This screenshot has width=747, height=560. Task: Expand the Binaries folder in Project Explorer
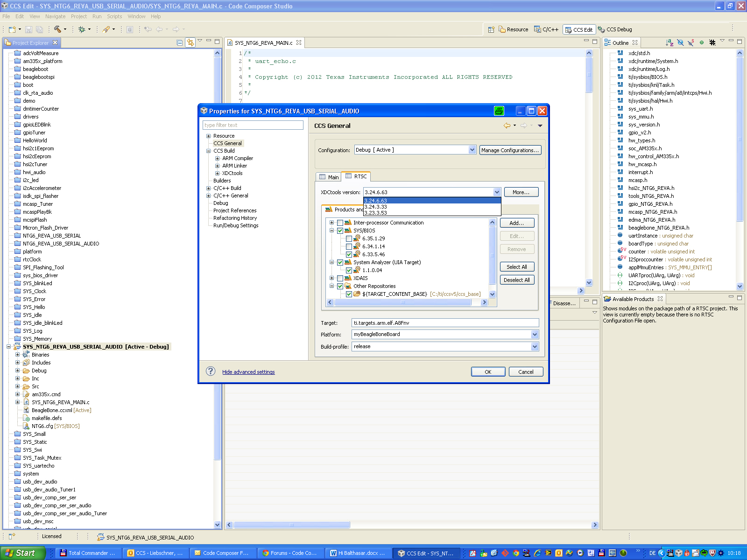[x=17, y=355]
